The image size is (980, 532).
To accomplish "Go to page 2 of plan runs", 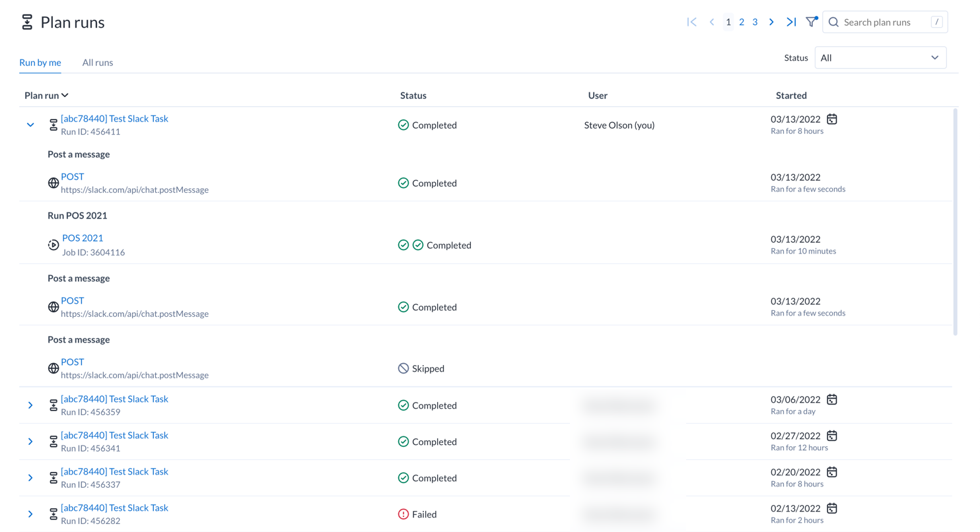I will [x=742, y=22].
